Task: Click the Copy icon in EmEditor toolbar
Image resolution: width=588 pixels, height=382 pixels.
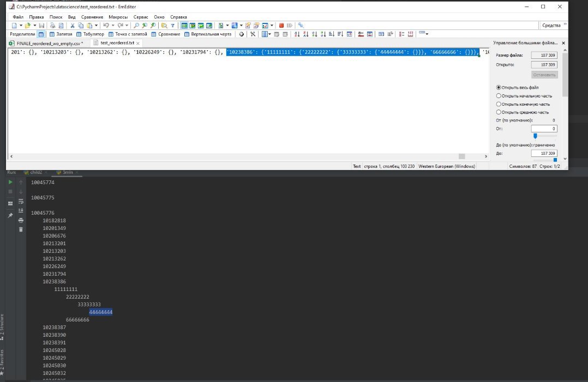Action: (81, 26)
